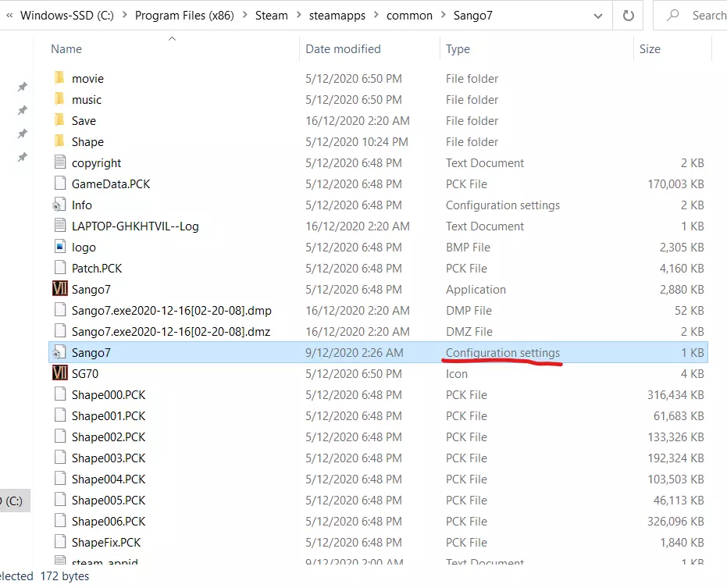
Task: Click the Shape000.PCK file icon
Action: 60,394
